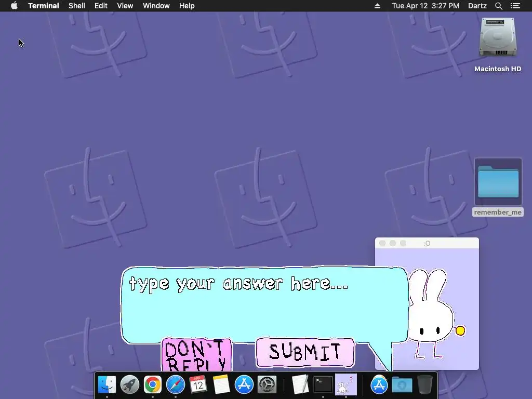The image size is (532, 399).
Task: Open App Store icon next to Notes
Action: [244, 385]
